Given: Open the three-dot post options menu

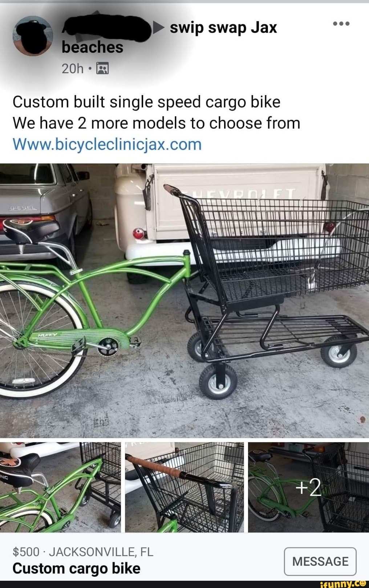Looking at the screenshot, I should click(341, 24).
